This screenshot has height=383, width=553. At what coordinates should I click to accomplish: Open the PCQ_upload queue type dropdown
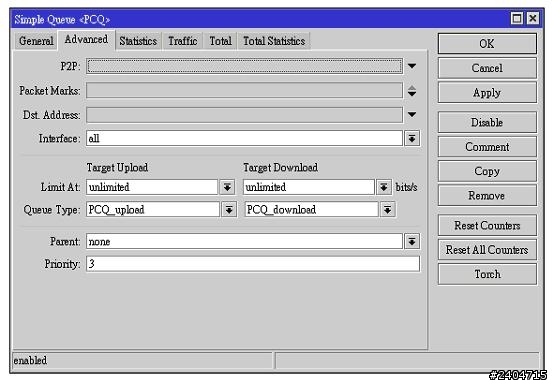(x=229, y=210)
